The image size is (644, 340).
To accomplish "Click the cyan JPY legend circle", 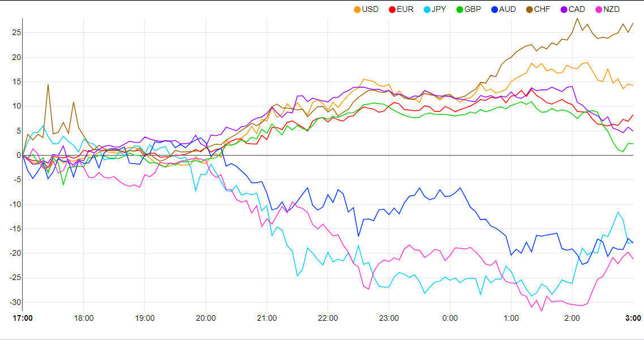I will [x=426, y=9].
